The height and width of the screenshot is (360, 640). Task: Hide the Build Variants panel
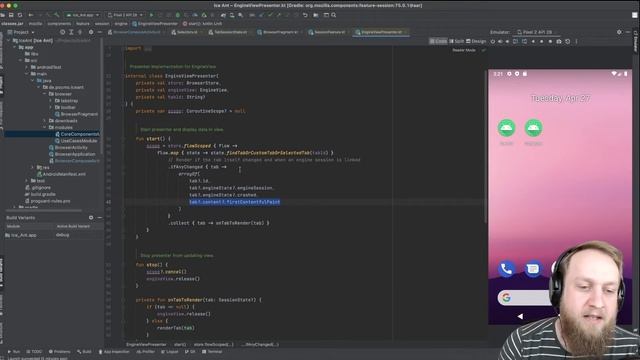(100, 218)
